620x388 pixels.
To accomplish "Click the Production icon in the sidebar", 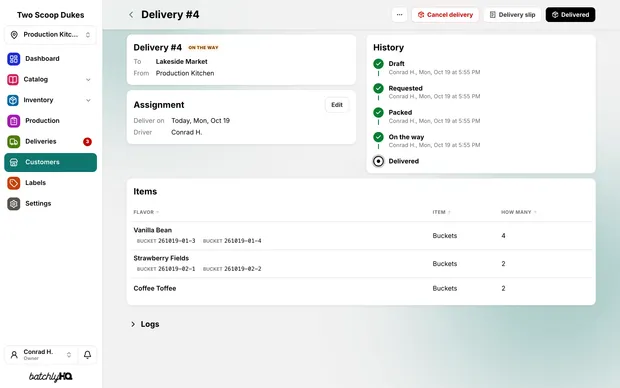I will pyautogui.click(x=13, y=121).
